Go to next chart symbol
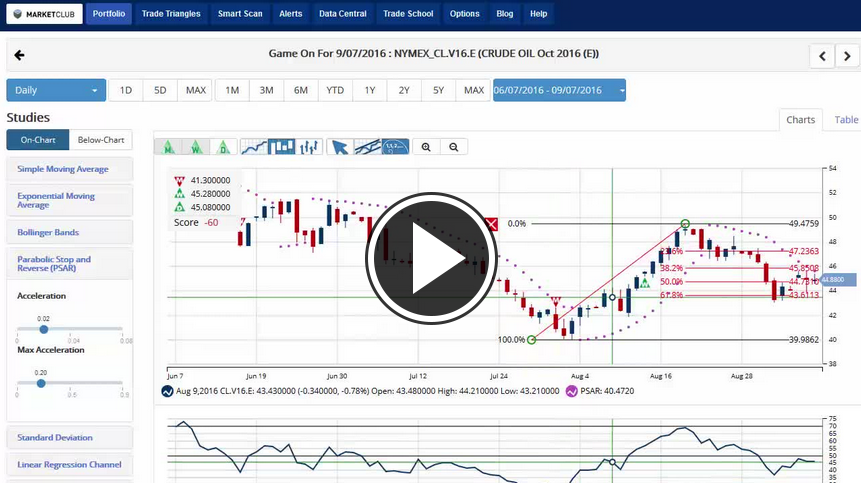Image resolution: width=861 pixels, height=483 pixels. pos(847,56)
